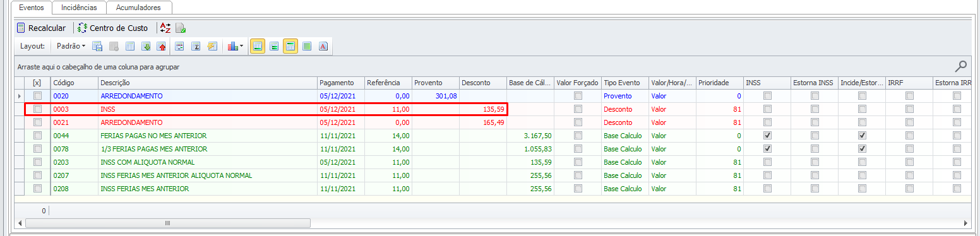Toggle Valor Forçado checkbox for row 0021
Image resolution: width=980 pixels, height=236 pixels.
(x=578, y=122)
